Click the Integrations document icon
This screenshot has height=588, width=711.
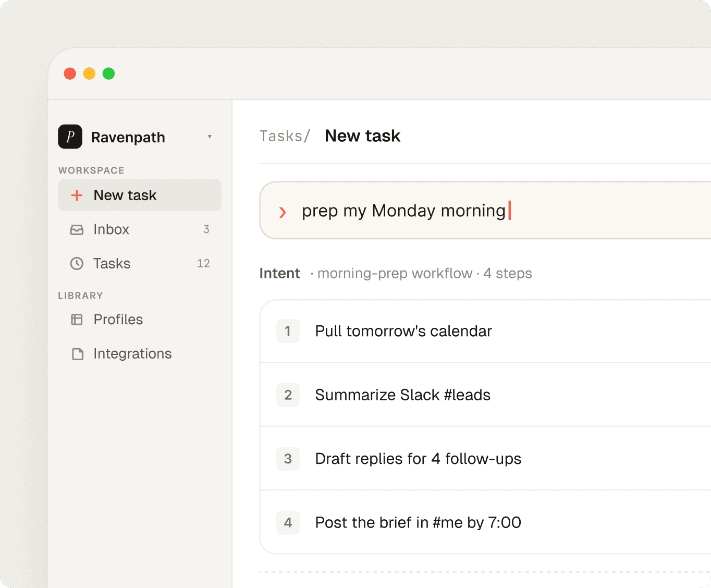pos(77,354)
